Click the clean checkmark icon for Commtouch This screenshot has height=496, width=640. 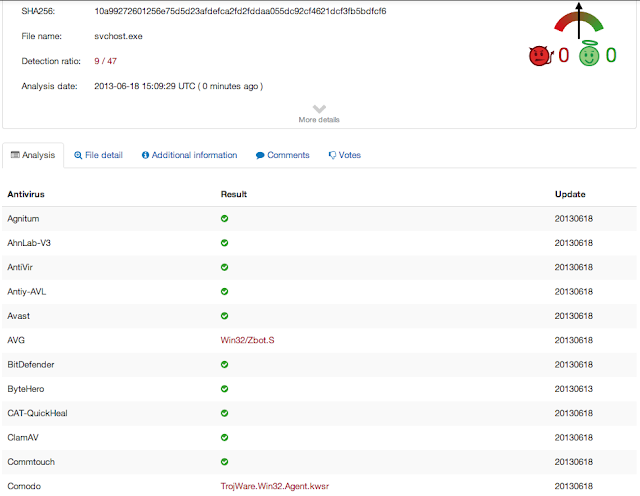point(224,462)
